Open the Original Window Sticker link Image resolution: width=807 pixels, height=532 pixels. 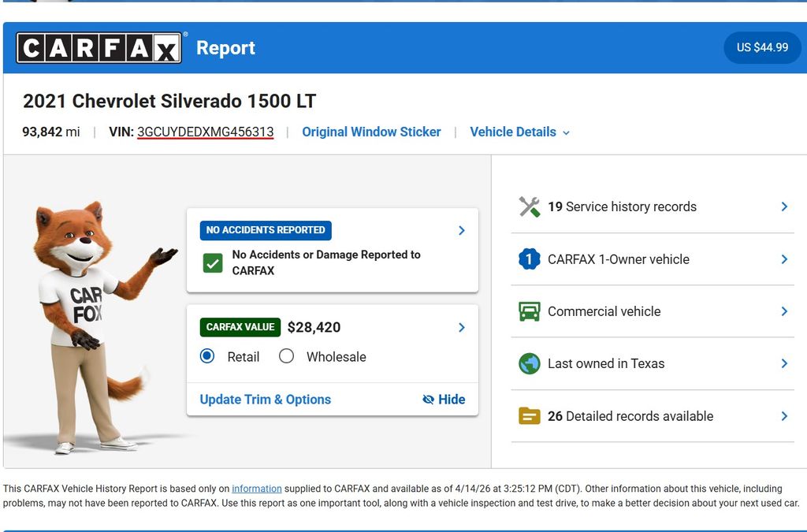pos(371,132)
